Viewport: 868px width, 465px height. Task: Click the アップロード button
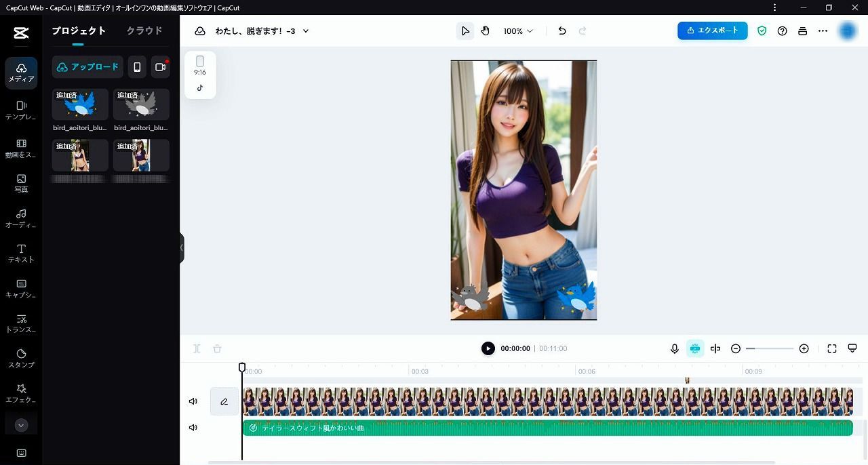(87, 67)
